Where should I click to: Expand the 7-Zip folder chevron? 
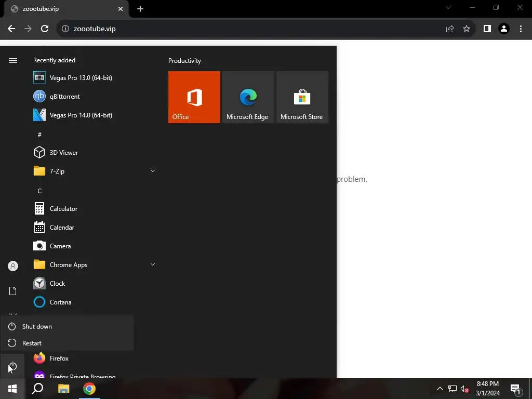[153, 171]
